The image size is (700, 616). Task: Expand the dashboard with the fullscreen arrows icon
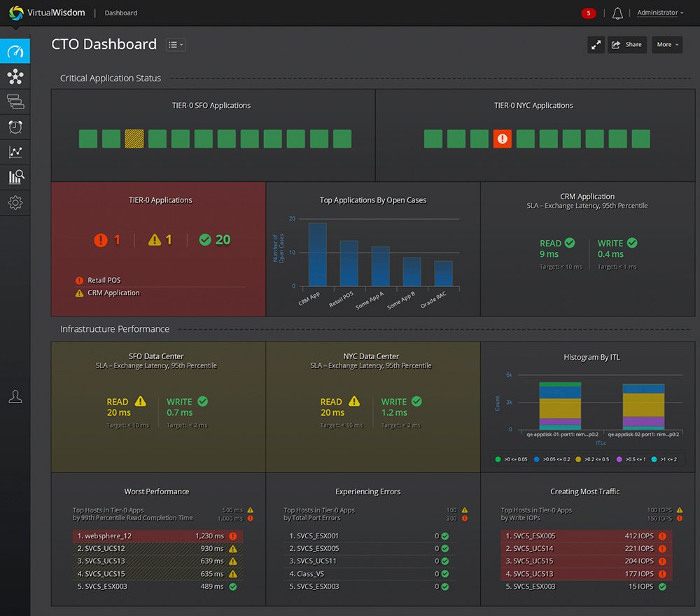click(x=596, y=44)
